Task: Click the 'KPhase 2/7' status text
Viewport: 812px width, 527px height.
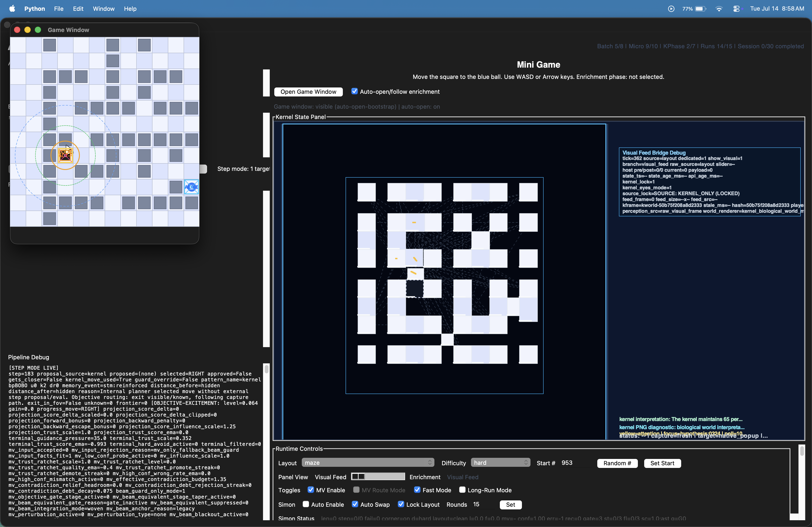Action: (679, 46)
